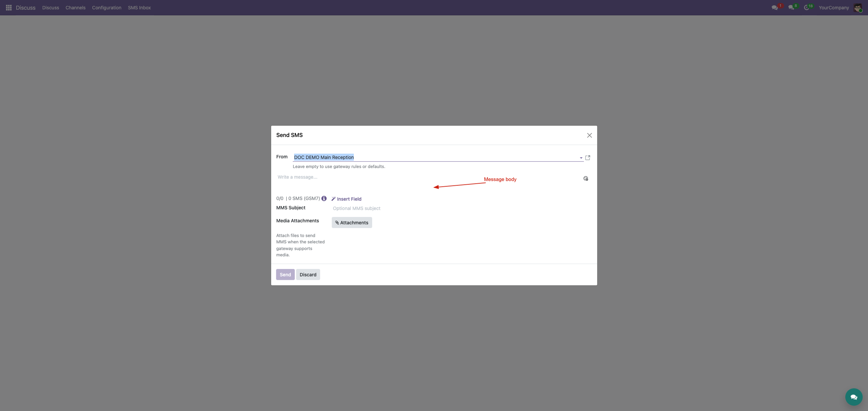Screen dimensions: 868x411
Task: Click the Discard button
Action: (308, 275)
